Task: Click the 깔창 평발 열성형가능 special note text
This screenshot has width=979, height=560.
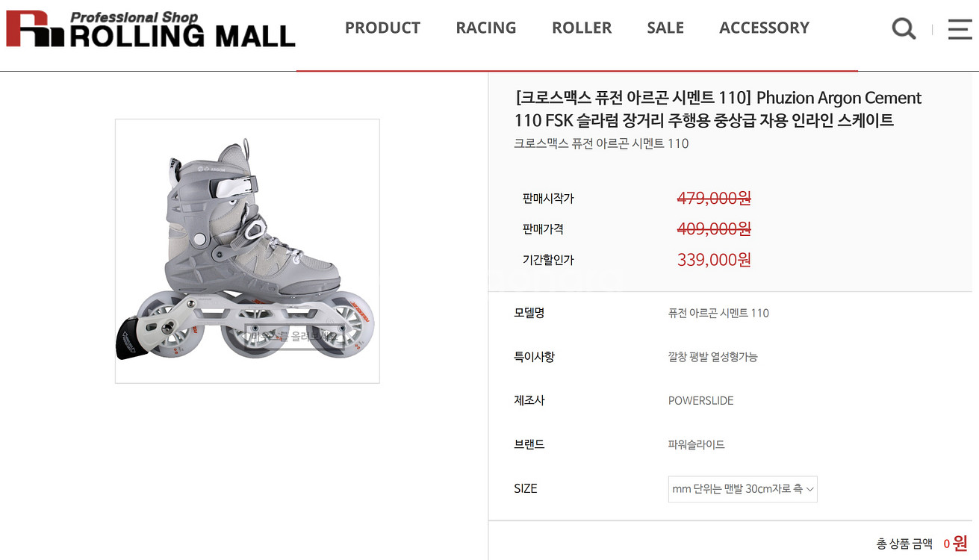Action: [712, 357]
